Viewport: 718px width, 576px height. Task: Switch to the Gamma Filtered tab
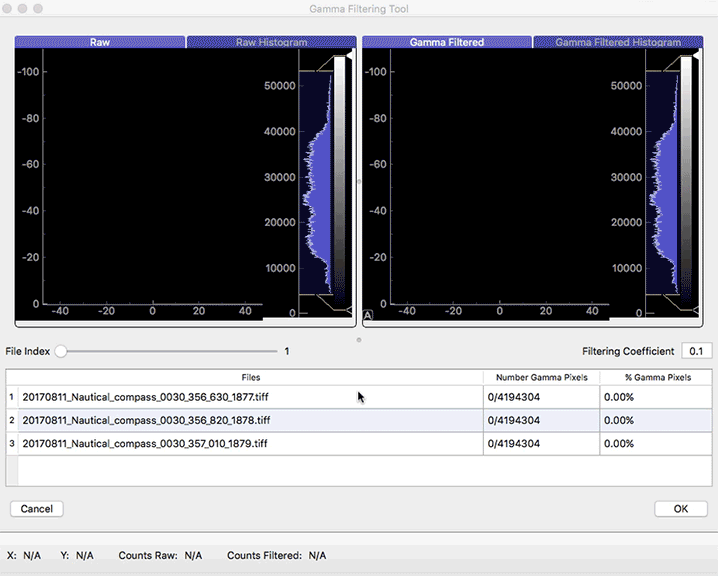[x=447, y=43]
